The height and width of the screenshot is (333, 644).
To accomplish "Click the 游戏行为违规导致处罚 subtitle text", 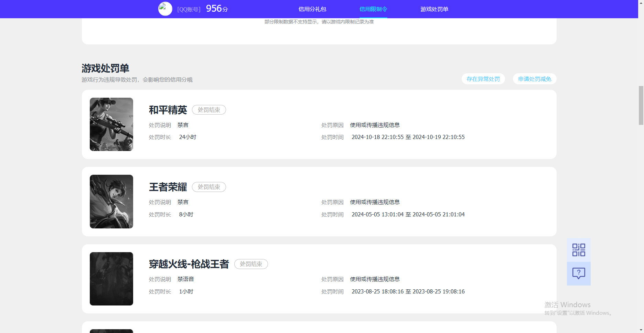I will pos(137,79).
